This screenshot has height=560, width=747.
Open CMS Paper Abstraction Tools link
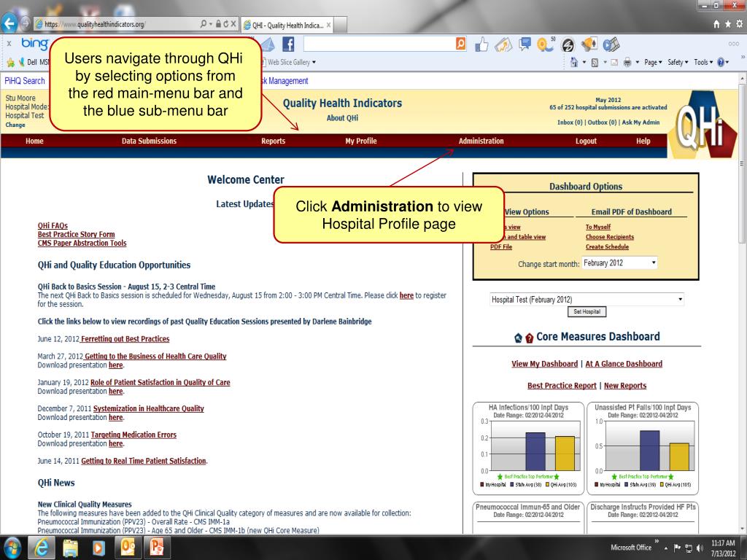(x=82, y=243)
